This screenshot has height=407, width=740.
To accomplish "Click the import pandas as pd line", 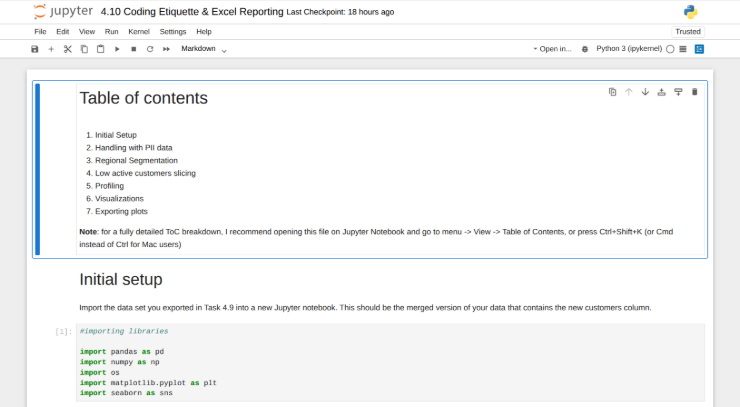I will click(x=122, y=352).
